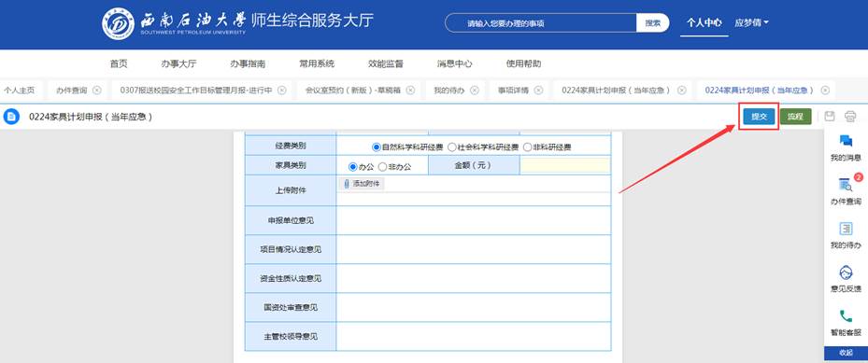Close the 会议室预约（新版） tab
Screen dimensions: 868x363
coord(410,91)
